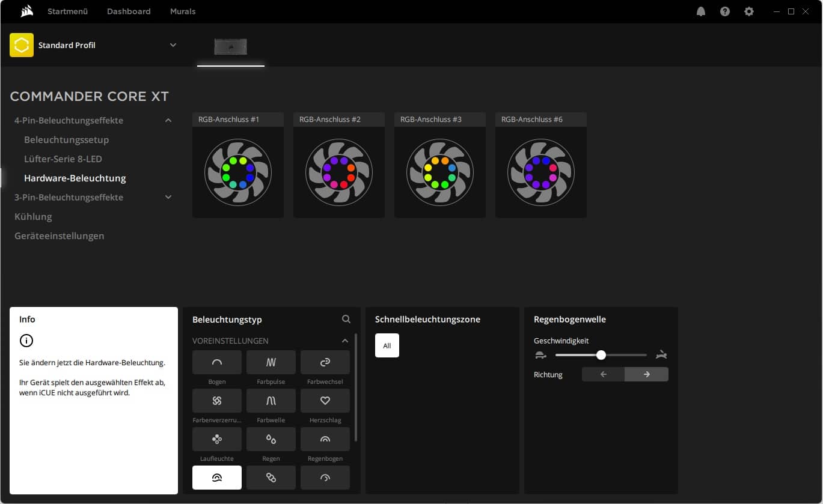The width and height of the screenshot is (823, 504).
Task: Set direction to right arrow
Action: click(646, 374)
